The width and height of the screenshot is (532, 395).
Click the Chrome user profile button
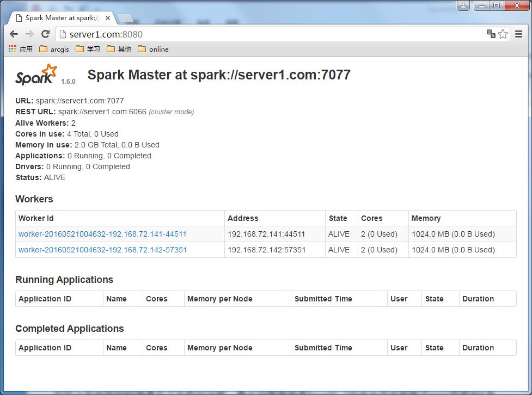[463, 5]
